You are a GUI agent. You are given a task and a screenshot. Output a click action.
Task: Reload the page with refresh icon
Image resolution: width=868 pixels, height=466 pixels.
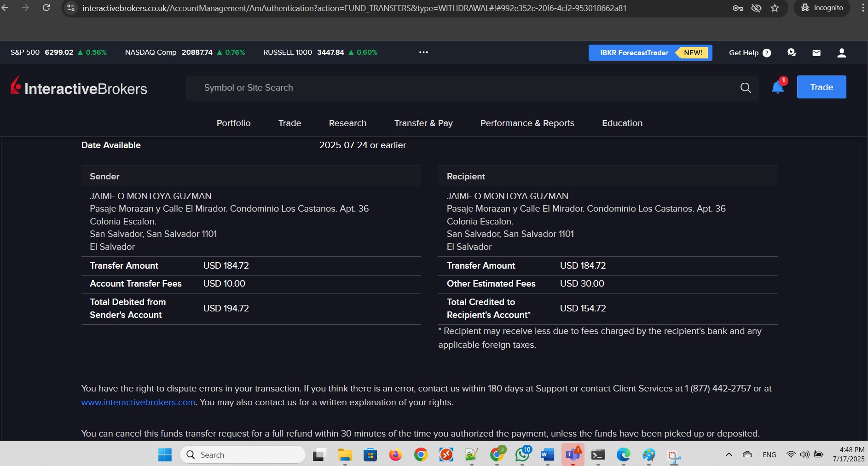(46, 8)
